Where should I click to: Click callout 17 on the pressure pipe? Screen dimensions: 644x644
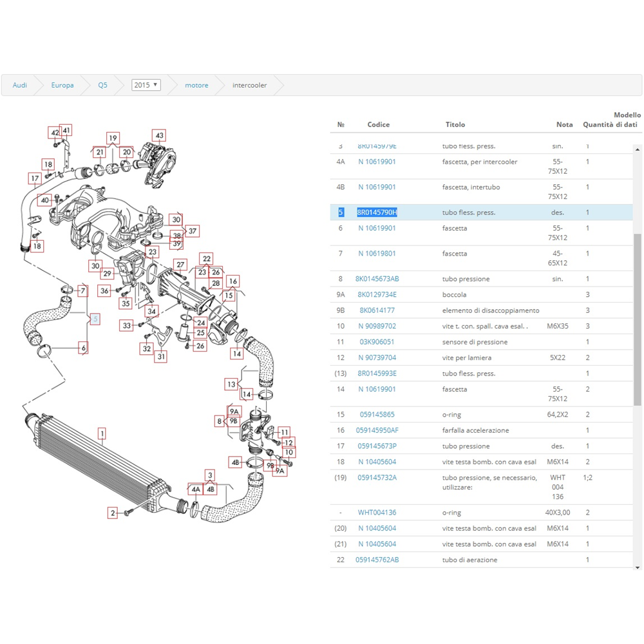[35, 178]
